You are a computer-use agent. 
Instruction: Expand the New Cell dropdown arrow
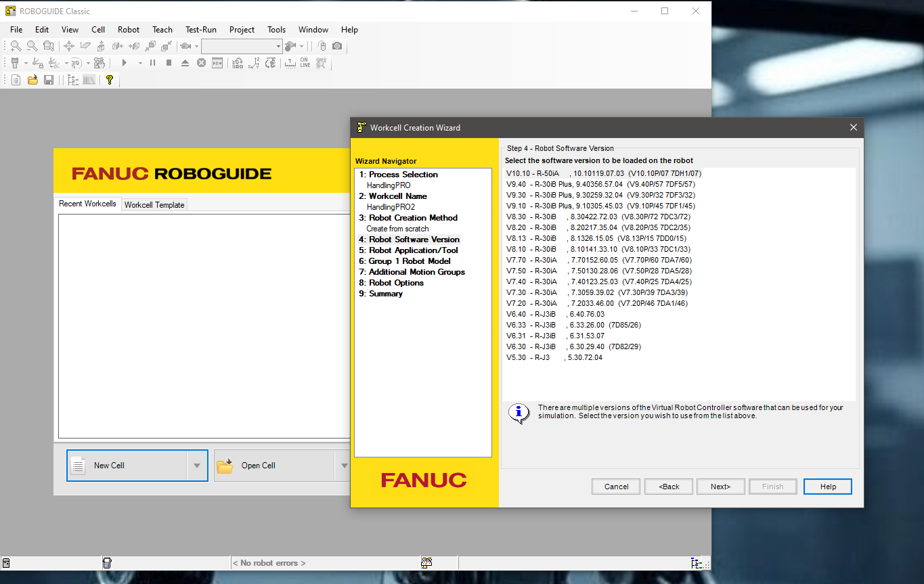[197, 466]
